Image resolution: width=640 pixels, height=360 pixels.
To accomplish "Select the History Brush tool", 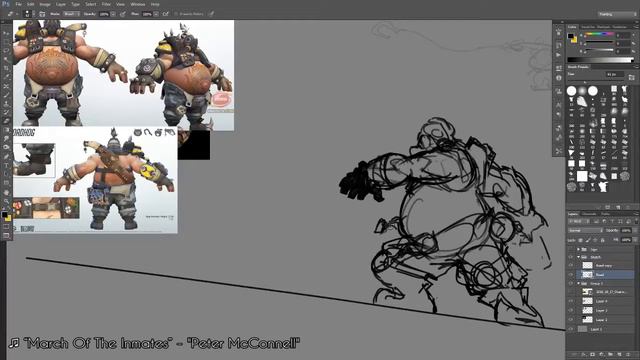I will tap(6, 113).
